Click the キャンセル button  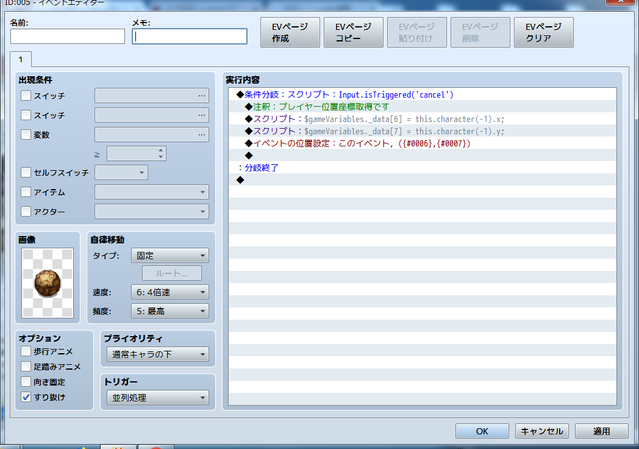pos(542,431)
